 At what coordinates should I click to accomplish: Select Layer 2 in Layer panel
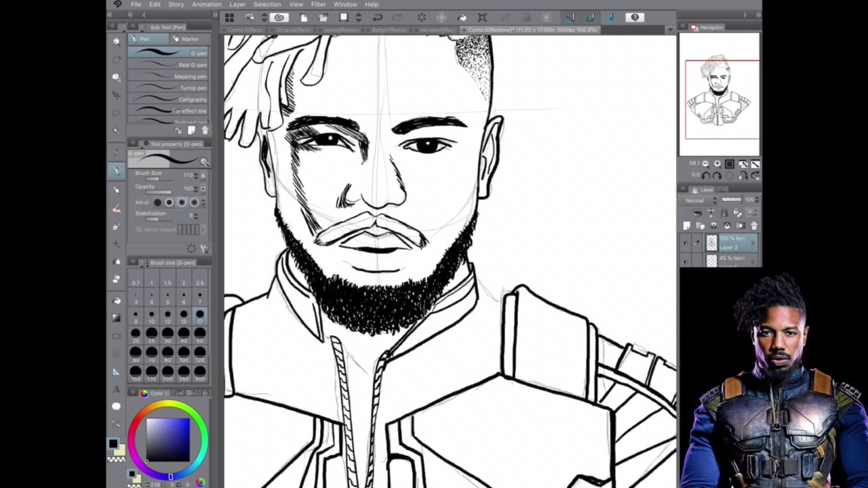point(731,243)
